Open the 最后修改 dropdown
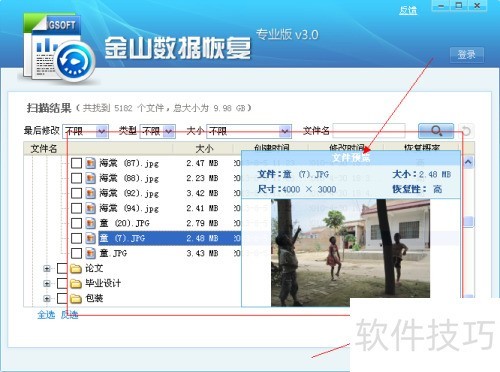The height and width of the screenshot is (372, 500). coord(85,131)
